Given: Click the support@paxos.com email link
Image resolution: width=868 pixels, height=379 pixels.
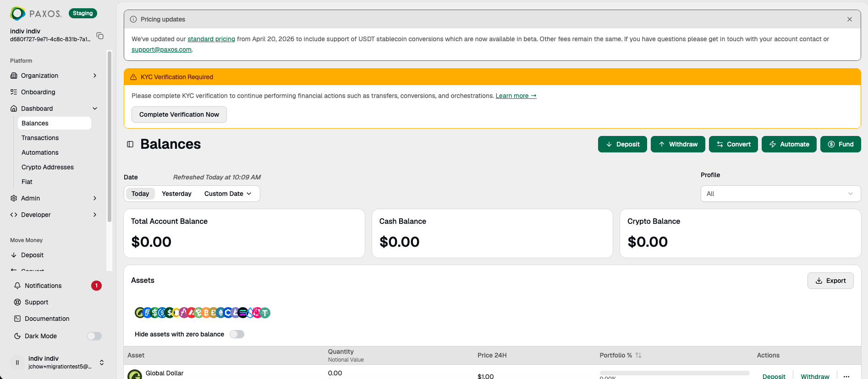Looking at the screenshot, I should click(x=161, y=49).
